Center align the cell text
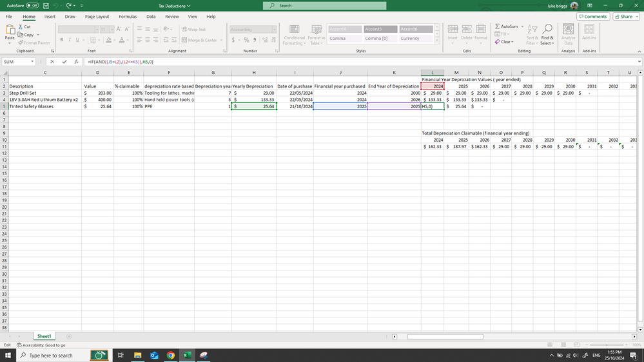Image resolution: width=644 pixels, height=362 pixels. [148, 40]
